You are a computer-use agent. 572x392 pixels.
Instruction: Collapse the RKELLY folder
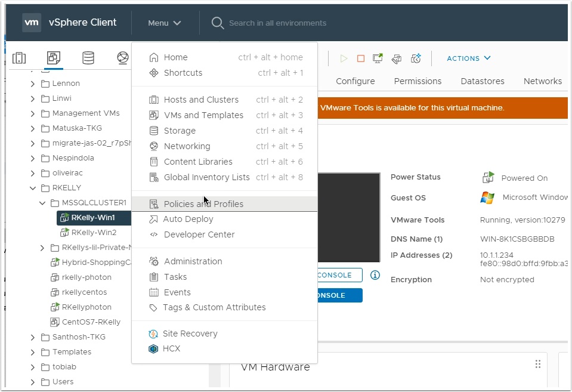pos(33,188)
